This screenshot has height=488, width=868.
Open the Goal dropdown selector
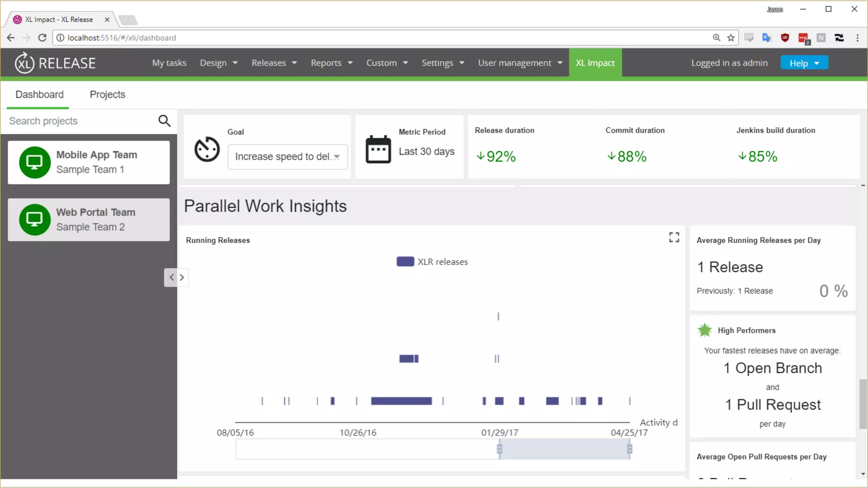pyautogui.click(x=287, y=157)
